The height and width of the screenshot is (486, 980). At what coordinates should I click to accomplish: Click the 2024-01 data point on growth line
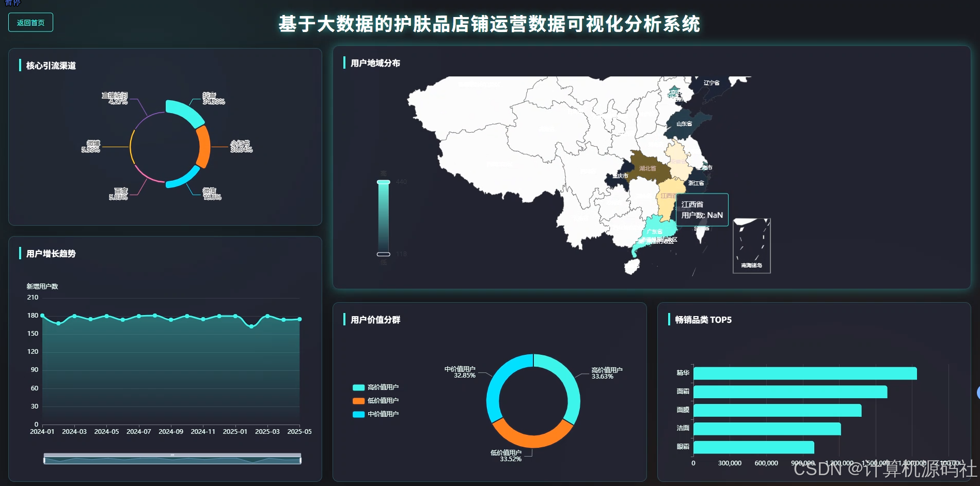[x=42, y=315]
